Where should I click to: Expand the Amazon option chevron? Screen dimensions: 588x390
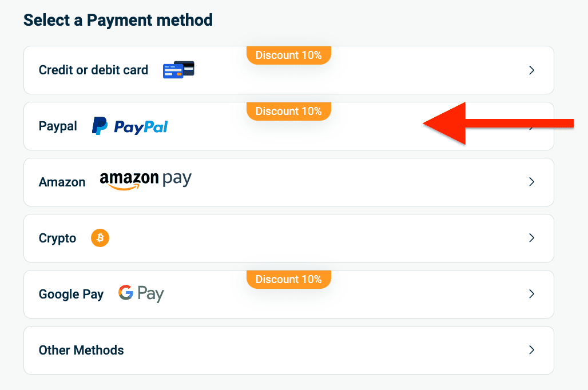[x=531, y=182]
